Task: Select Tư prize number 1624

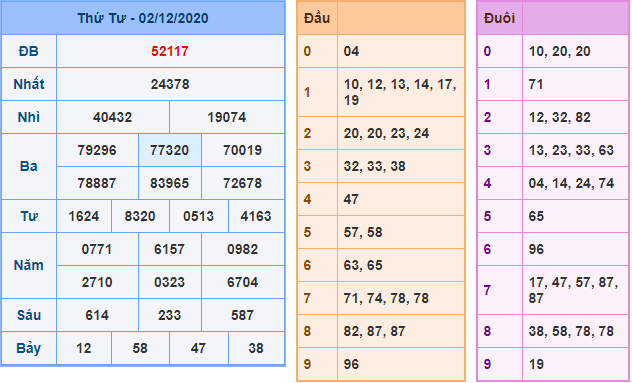Action: click(84, 216)
